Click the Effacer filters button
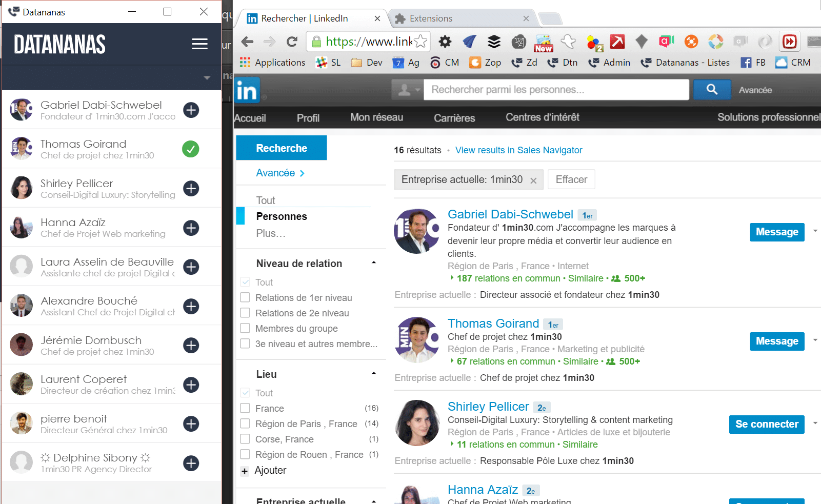 (x=571, y=179)
